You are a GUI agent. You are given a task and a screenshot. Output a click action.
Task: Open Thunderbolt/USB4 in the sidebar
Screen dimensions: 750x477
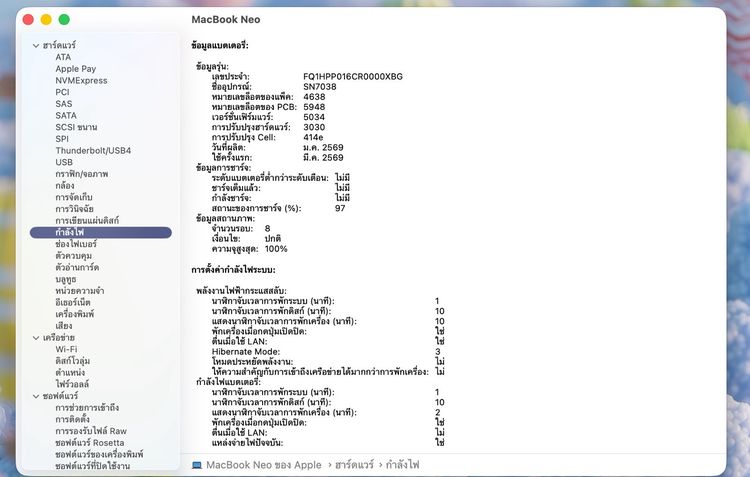click(93, 150)
